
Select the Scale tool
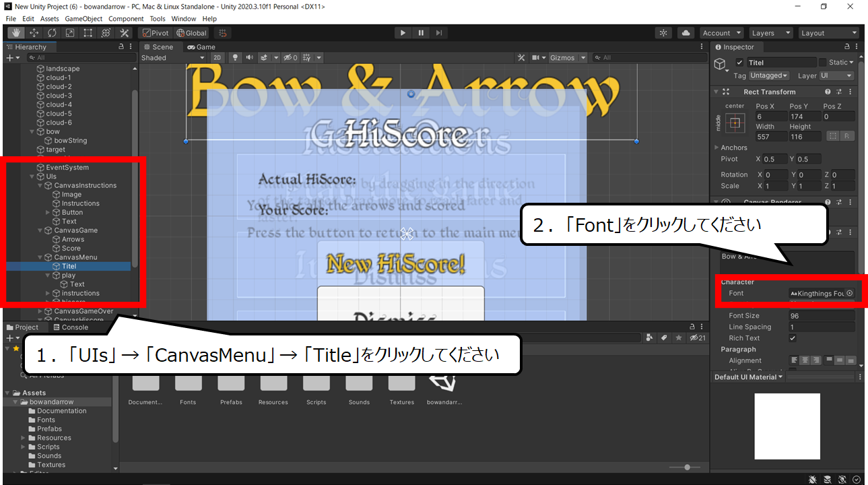point(70,33)
